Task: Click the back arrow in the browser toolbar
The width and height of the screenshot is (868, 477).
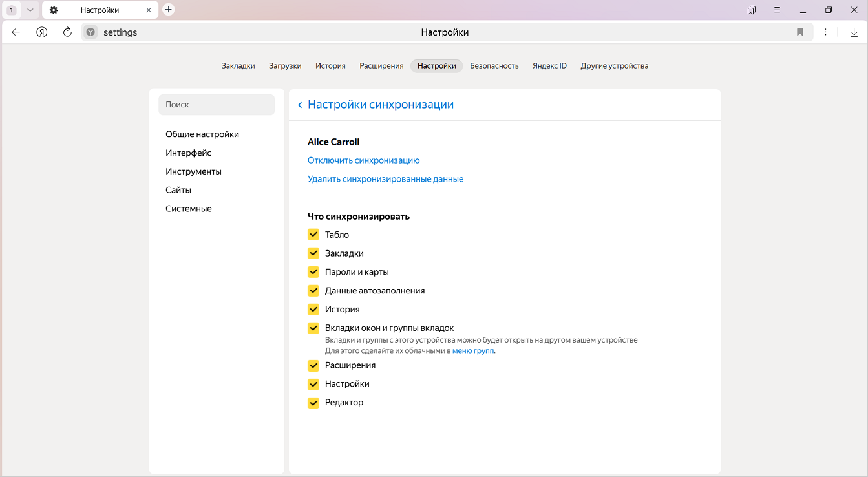Action: 16,32
